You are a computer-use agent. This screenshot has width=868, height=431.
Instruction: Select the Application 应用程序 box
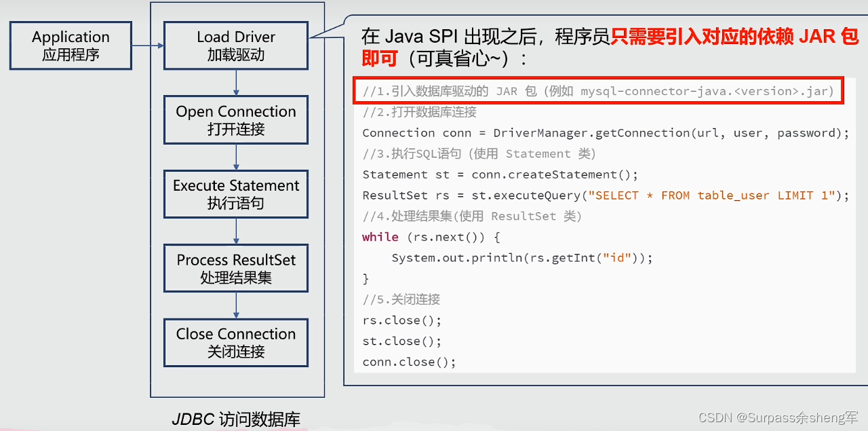pyautogui.click(x=70, y=45)
